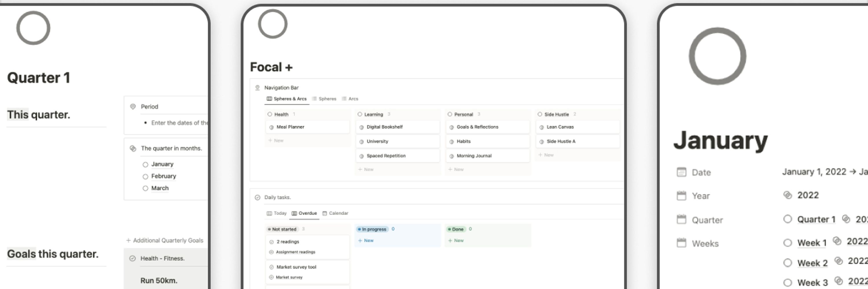Switch to the Spheres tab

[x=324, y=99]
